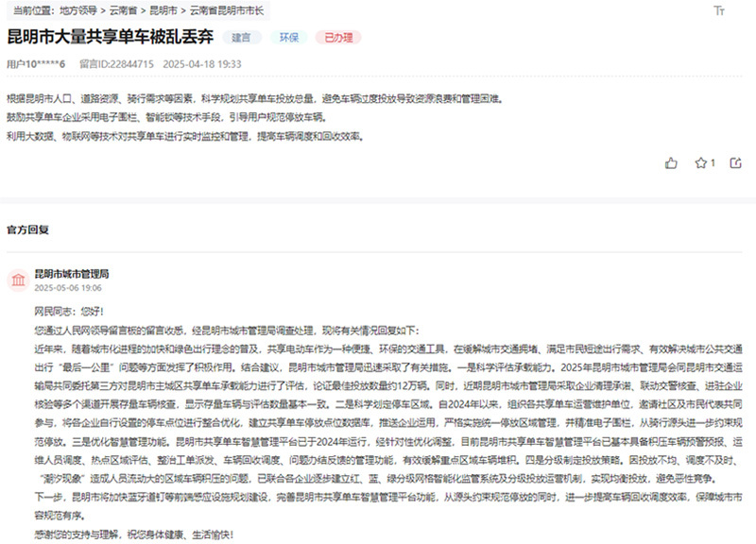Click the red government building avatar icon
The width and height of the screenshot is (756, 544).
pos(18,279)
